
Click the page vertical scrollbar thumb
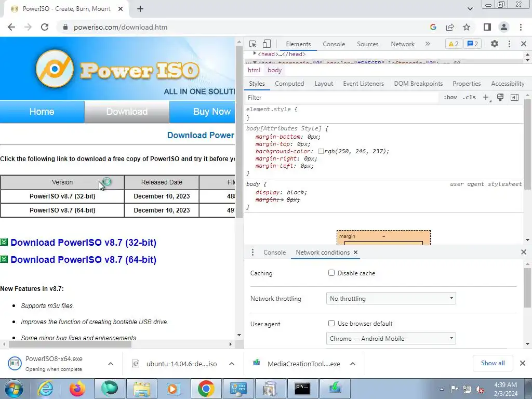click(x=239, y=132)
